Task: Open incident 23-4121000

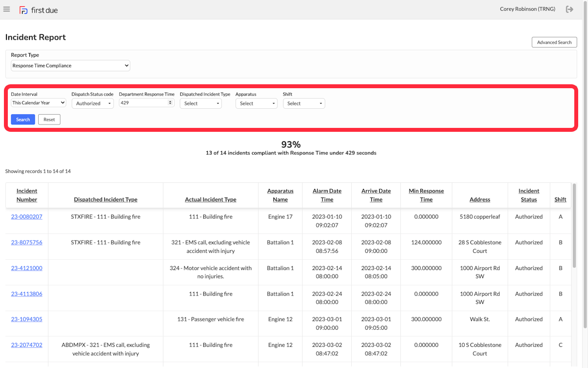Action: (x=27, y=268)
